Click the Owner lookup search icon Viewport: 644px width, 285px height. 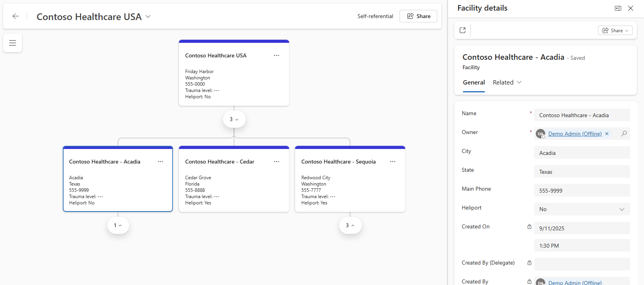coord(624,134)
